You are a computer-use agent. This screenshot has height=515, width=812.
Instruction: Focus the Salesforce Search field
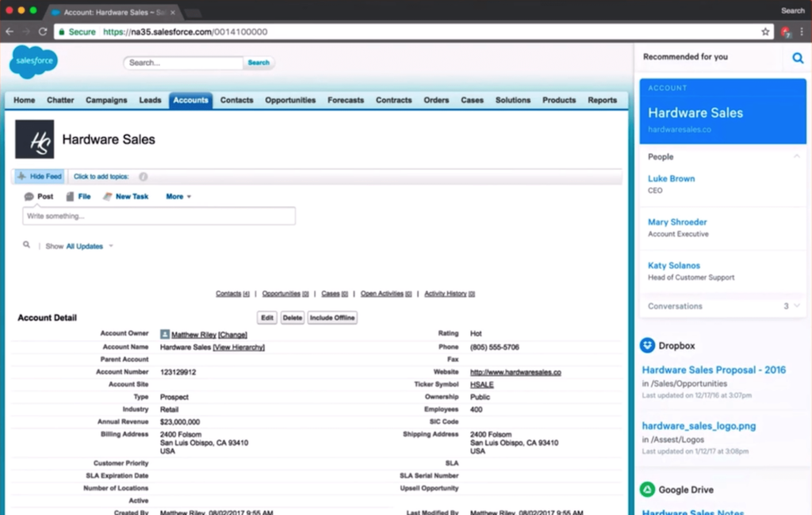coord(183,63)
